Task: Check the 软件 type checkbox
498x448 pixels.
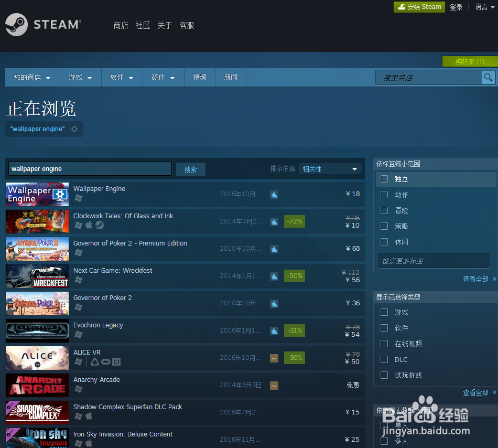Action: 384,328
